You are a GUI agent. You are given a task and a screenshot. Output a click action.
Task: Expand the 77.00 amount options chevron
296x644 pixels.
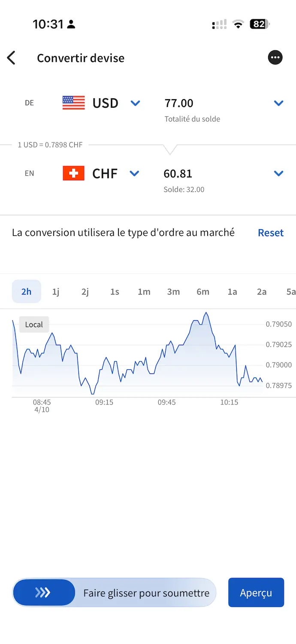pos(278,103)
